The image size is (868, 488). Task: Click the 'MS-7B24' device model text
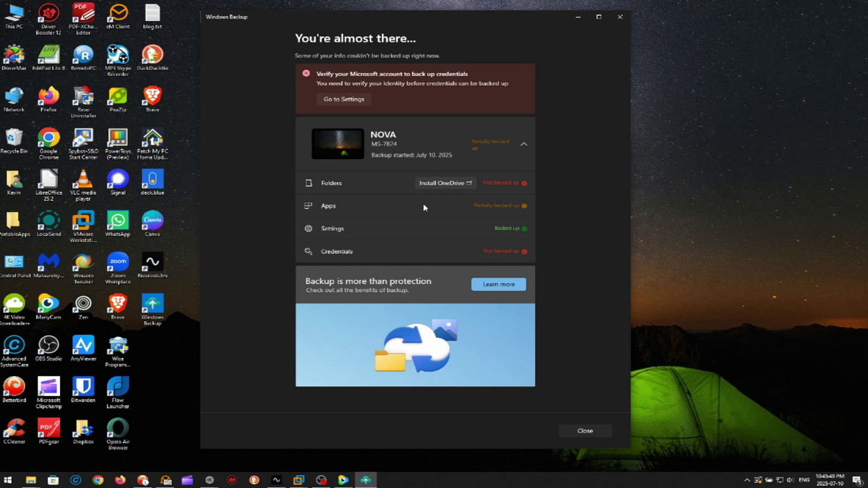pos(384,144)
